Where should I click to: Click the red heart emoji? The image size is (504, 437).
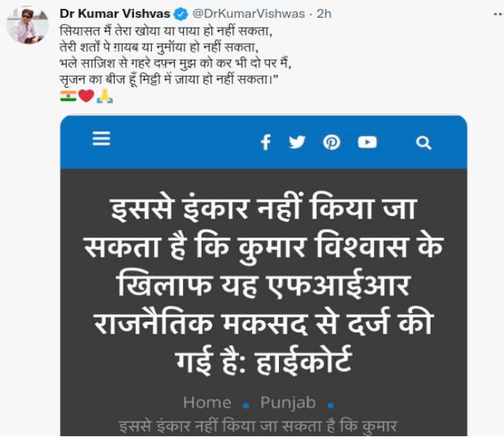pos(86,96)
